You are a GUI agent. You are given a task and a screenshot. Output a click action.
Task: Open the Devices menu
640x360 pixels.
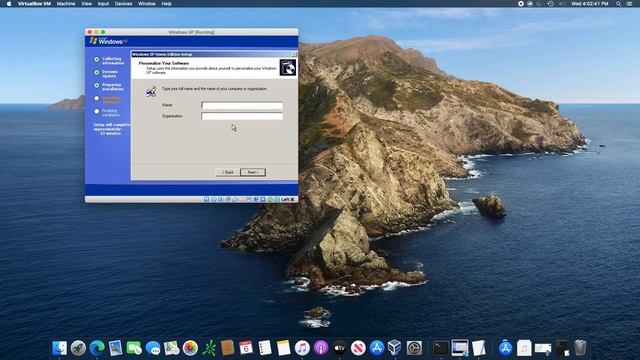point(123,4)
